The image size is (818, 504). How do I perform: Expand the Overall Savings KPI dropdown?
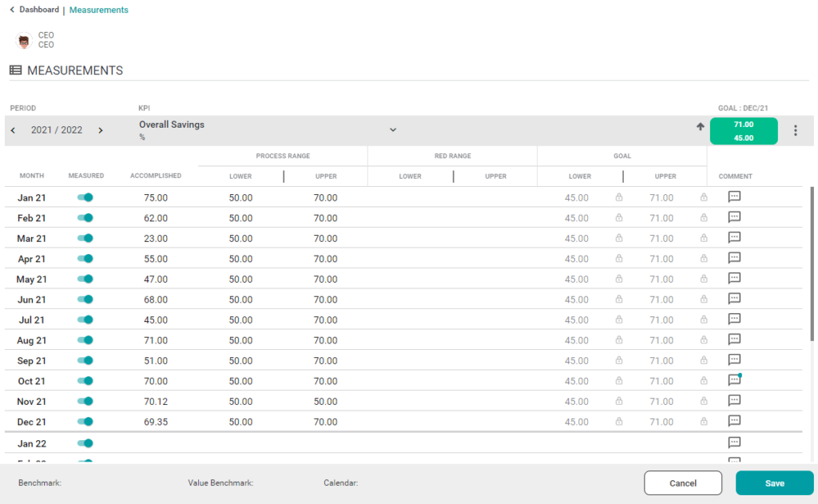coord(393,130)
